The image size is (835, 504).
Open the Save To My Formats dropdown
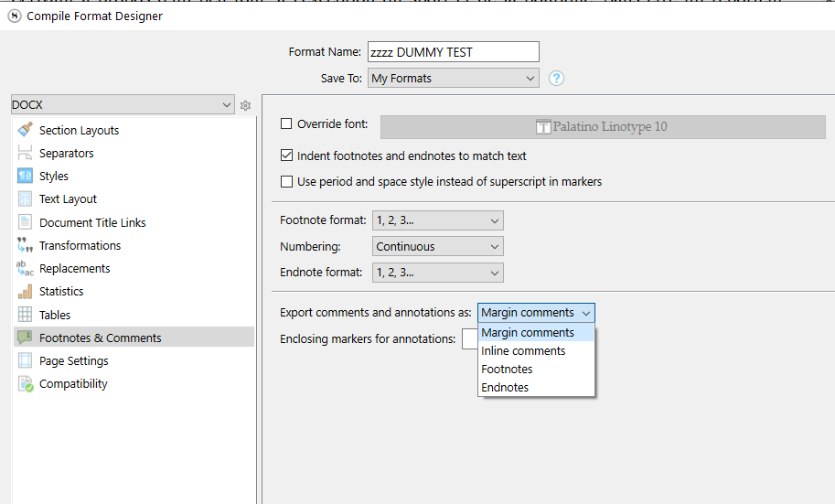(453, 79)
